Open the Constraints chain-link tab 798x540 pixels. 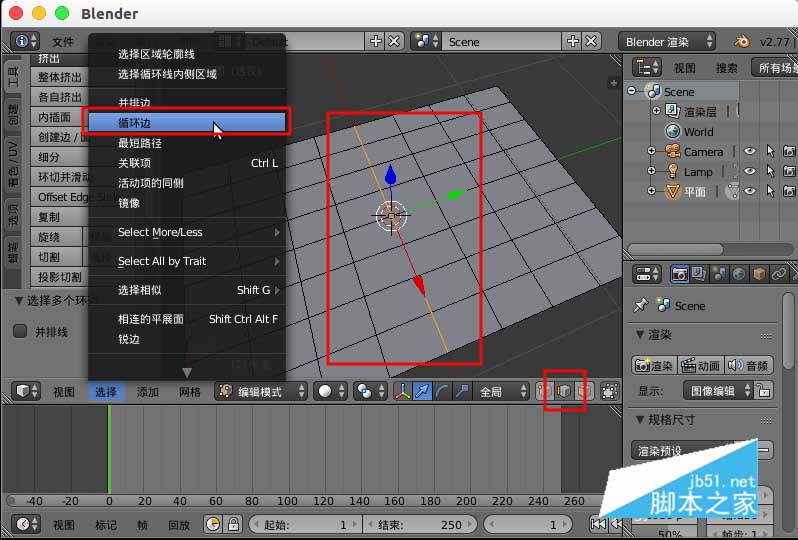pyautogui.click(x=779, y=274)
